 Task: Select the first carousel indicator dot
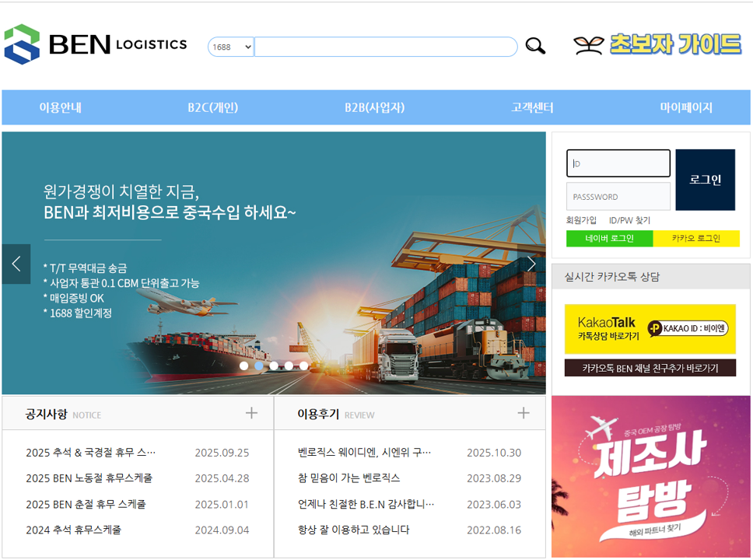(x=243, y=366)
